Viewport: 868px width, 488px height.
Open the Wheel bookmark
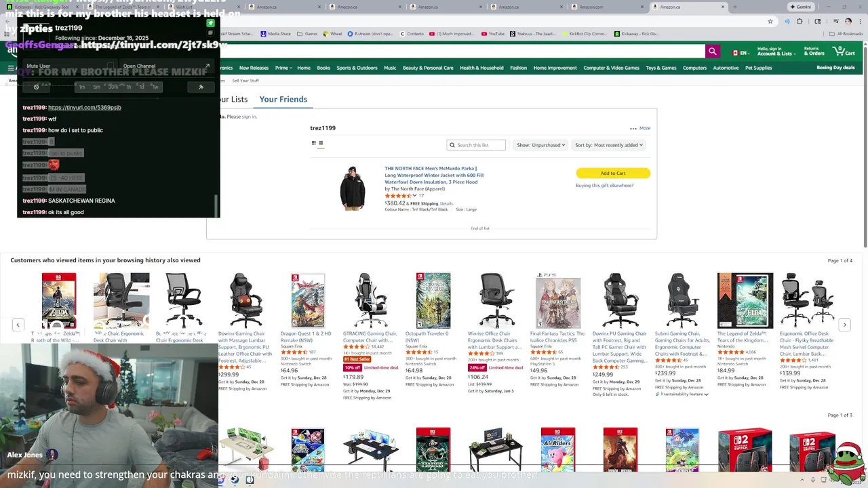[x=332, y=33]
